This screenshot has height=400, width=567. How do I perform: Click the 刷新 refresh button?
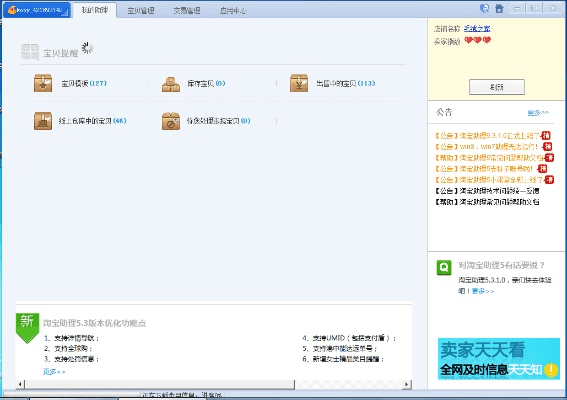497,87
